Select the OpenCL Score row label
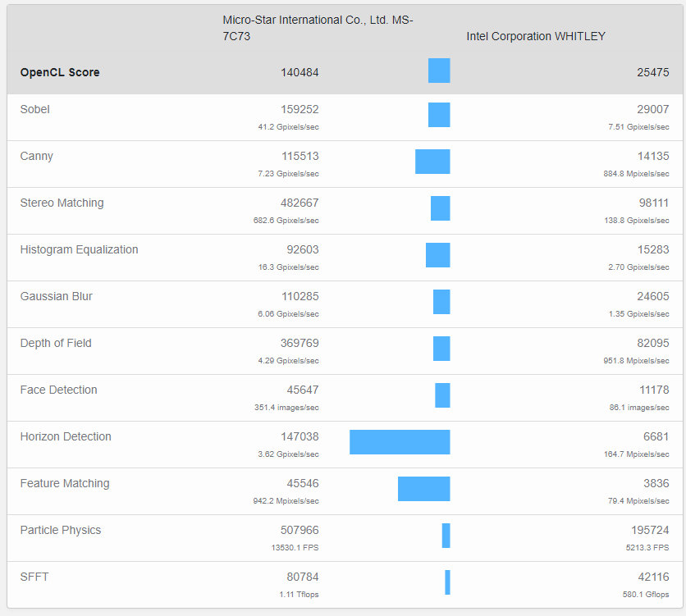 point(58,72)
